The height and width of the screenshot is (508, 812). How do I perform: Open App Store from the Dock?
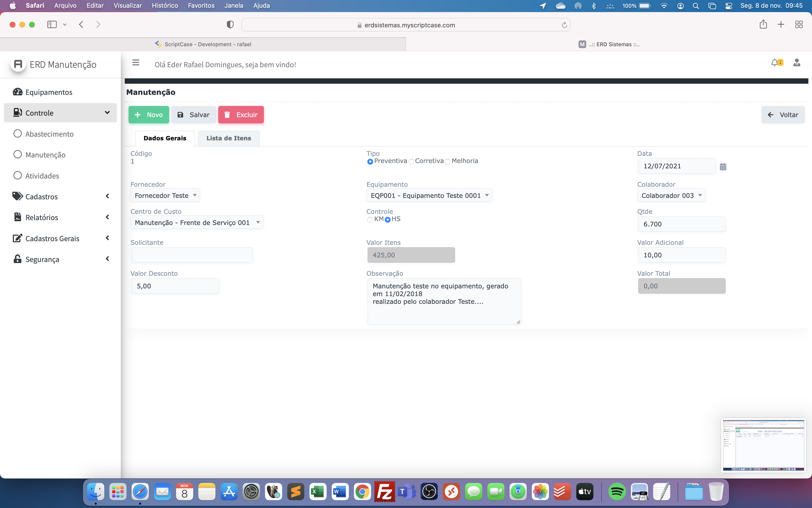tap(229, 492)
